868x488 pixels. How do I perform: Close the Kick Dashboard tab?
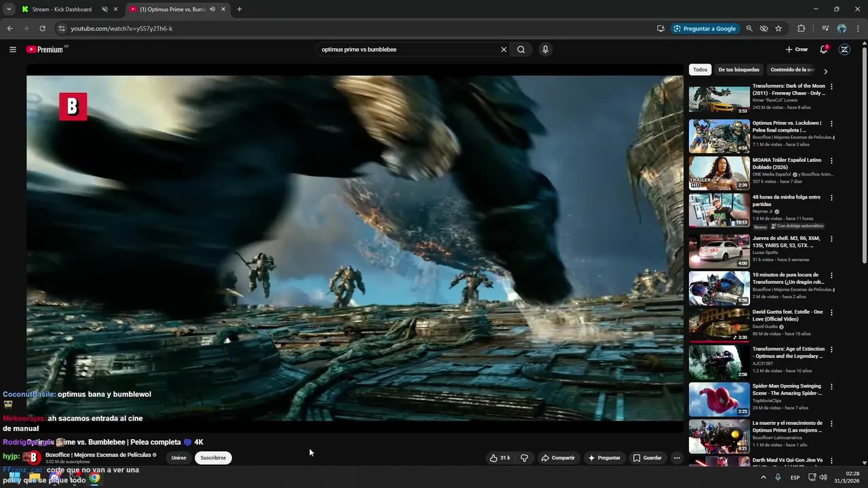(116, 9)
